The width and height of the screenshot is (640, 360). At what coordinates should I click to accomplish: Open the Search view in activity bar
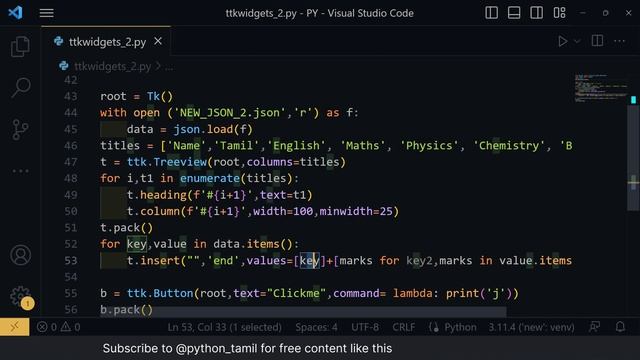[20, 87]
